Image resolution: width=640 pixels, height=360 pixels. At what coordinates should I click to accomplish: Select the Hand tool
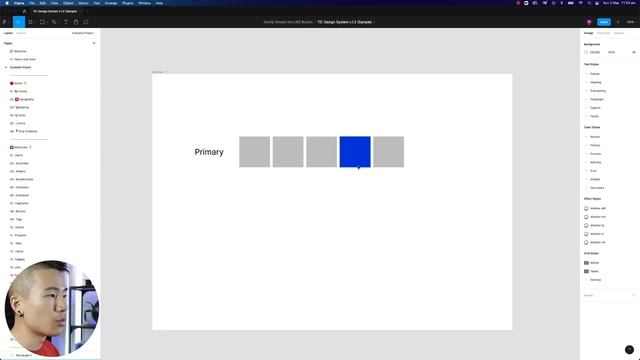click(x=76, y=22)
